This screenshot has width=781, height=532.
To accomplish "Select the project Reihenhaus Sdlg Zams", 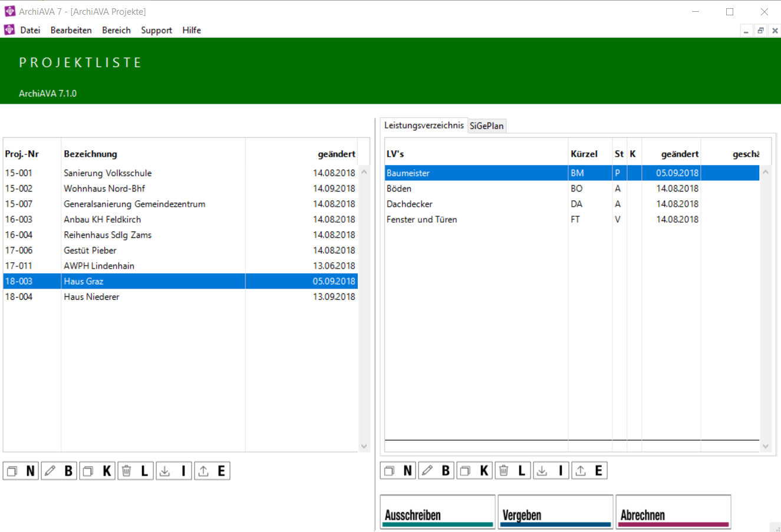I will tap(180, 234).
